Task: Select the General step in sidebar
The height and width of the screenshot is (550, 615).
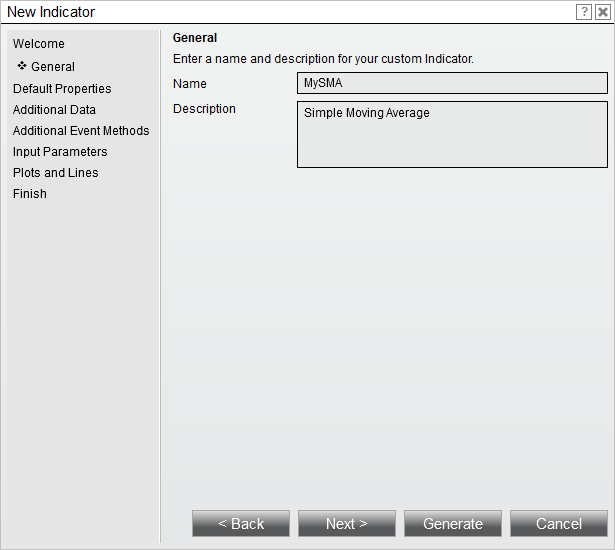Action: (53, 67)
